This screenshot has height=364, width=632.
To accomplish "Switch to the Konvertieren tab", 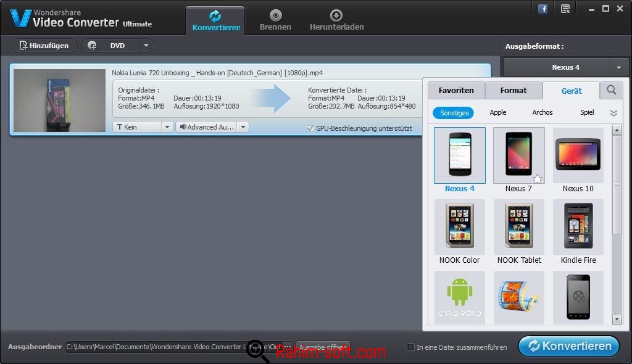I will click(215, 20).
